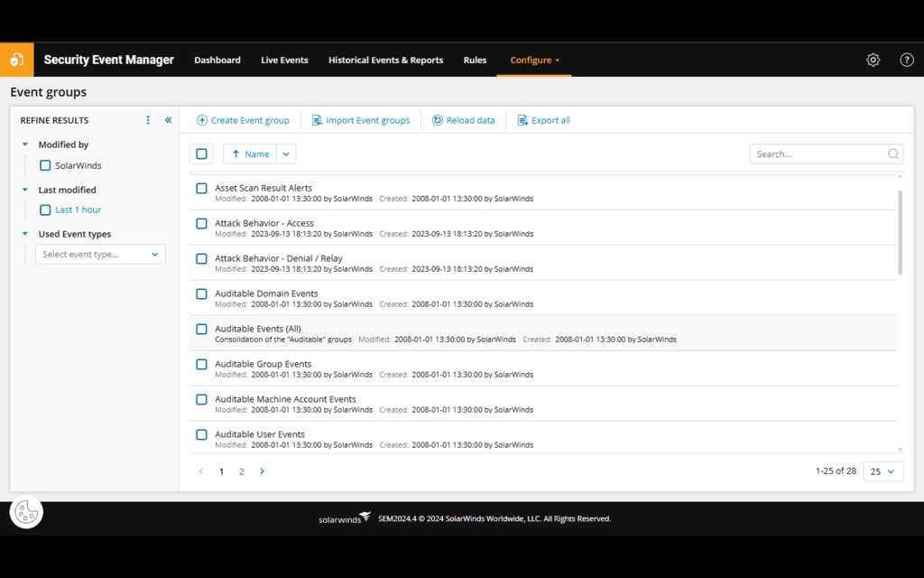924x578 pixels.
Task: Go to the Dashboard page
Action: point(217,60)
